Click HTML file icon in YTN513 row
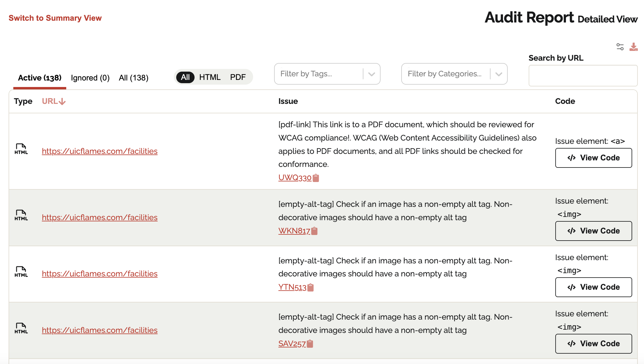The image size is (644, 364). [x=21, y=271]
